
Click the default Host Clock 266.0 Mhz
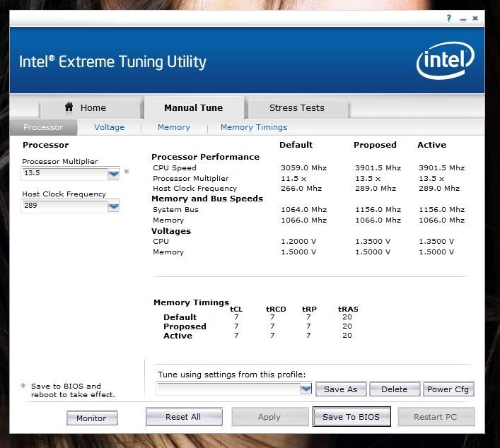tap(301, 188)
